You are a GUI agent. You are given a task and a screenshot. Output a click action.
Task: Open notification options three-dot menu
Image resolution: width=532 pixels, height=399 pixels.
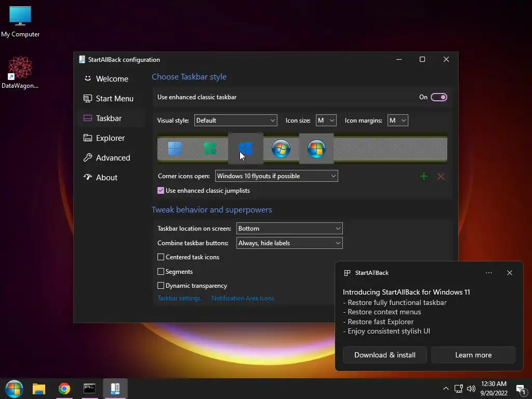489,273
